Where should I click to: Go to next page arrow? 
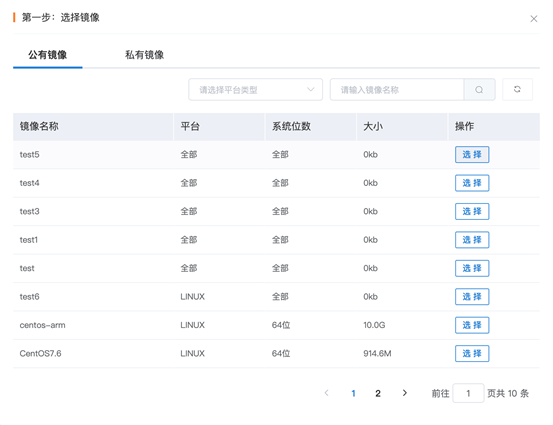tap(405, 393)
